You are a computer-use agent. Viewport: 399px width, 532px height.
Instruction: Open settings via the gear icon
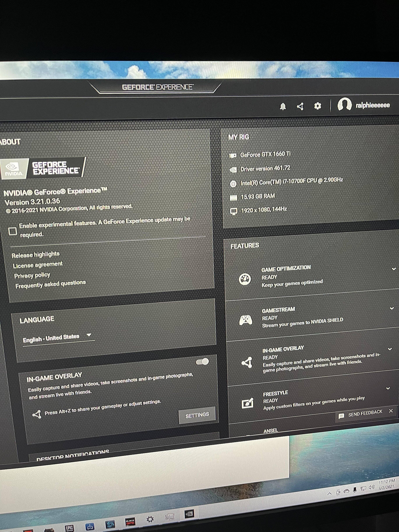[317, 106]
